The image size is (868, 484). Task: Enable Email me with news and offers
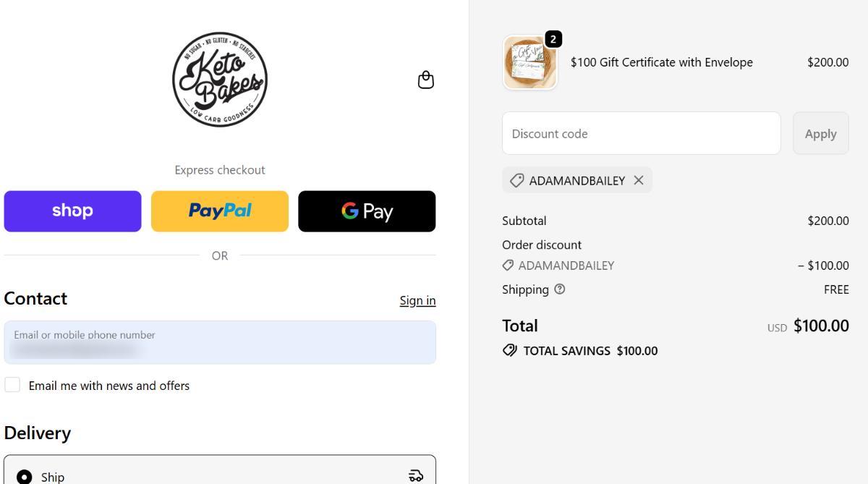point(12,385)
